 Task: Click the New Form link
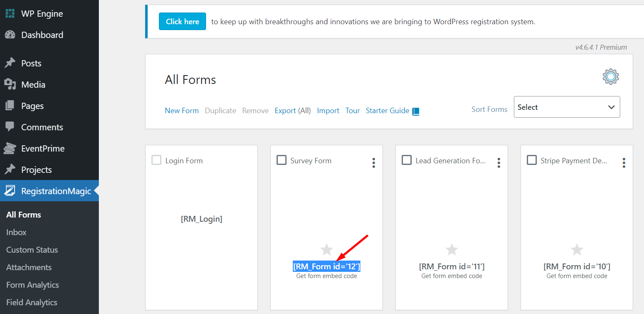click(x=182, y=111)
